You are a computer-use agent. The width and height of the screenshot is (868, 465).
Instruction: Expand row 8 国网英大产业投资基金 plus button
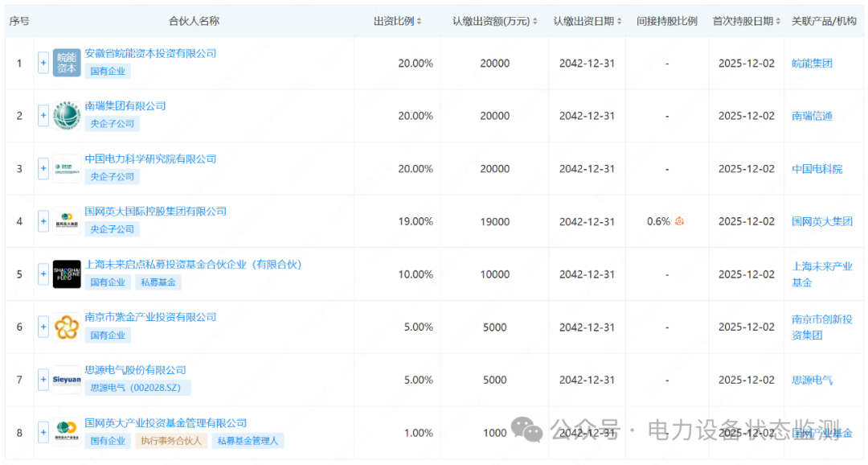click(43, 432)
